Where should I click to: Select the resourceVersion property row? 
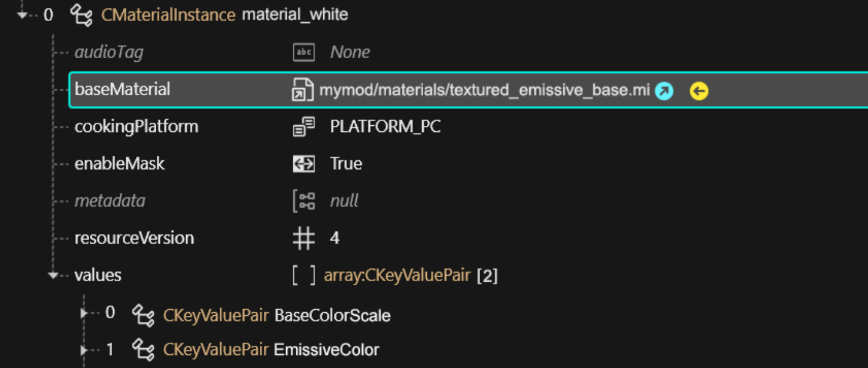coord(134,239)
